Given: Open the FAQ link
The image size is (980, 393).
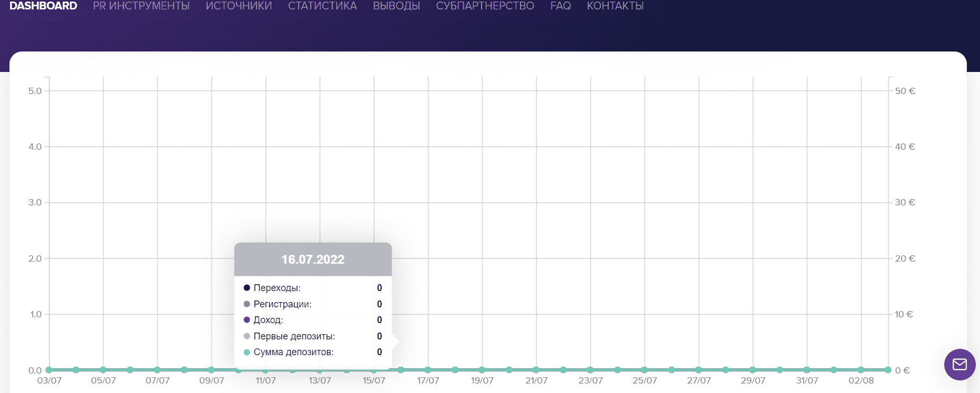Looking at the screenshot, I should (560, 6).
